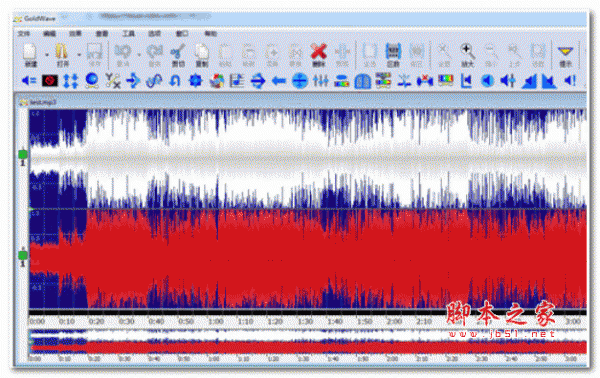The image size is (600, 378).
Task: Open the View (查看) menu
Action: 102,34
